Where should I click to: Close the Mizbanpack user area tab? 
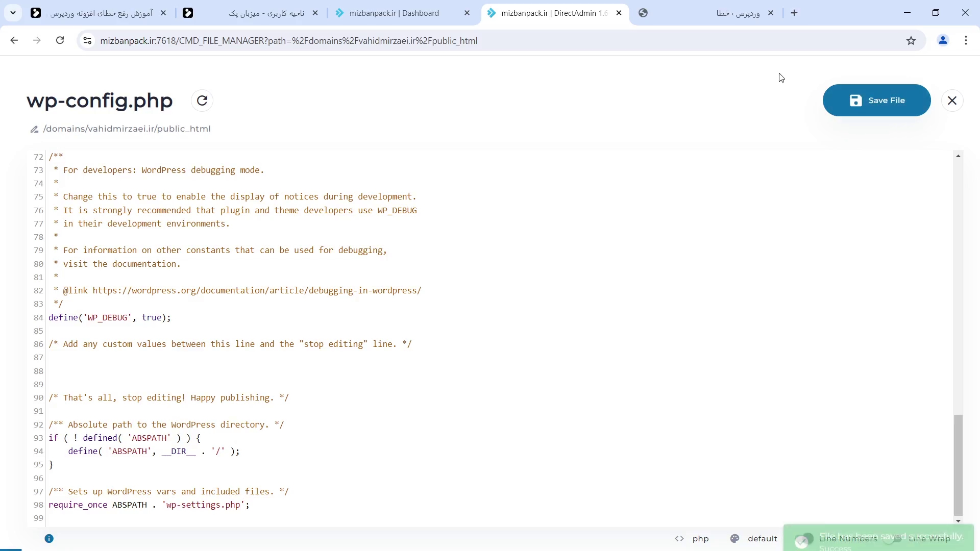tap(315, 13)
